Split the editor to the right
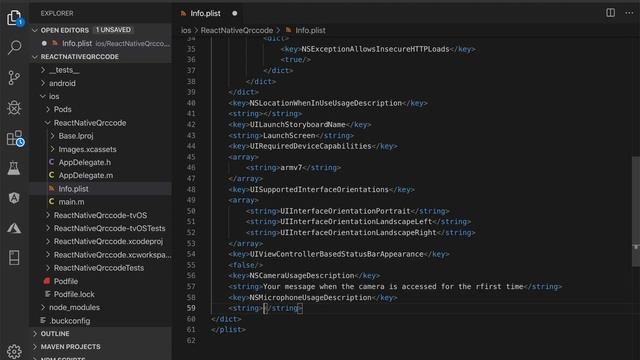 (610, 13)
